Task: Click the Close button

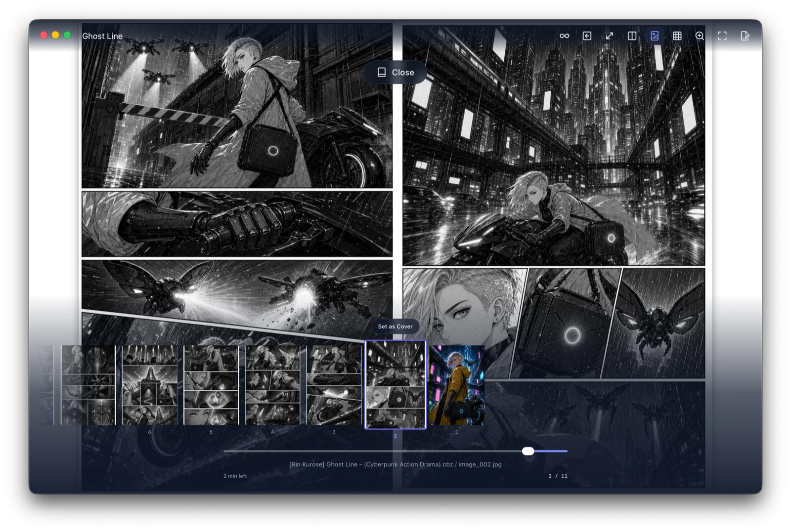Action: pos(395,73)
